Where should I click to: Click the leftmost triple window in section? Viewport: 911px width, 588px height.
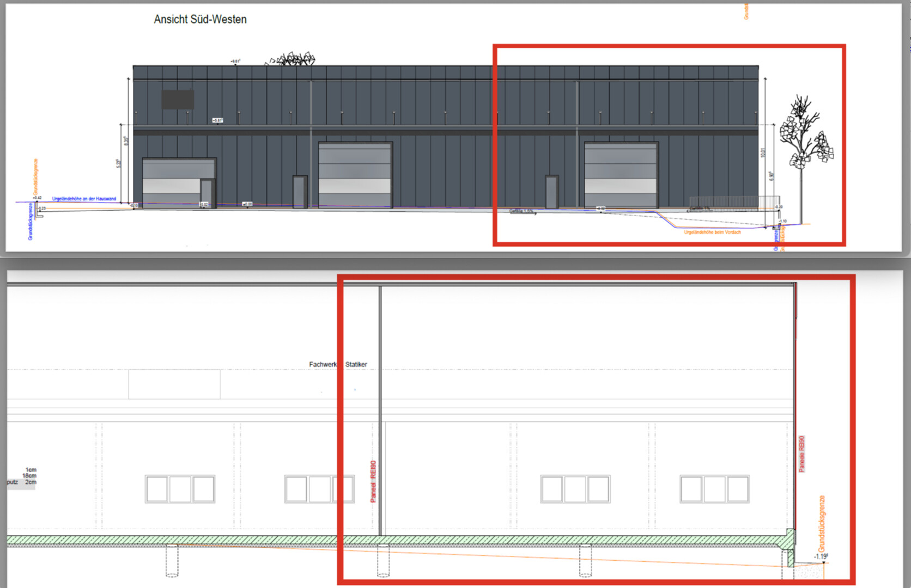click(x=180, y=489)
